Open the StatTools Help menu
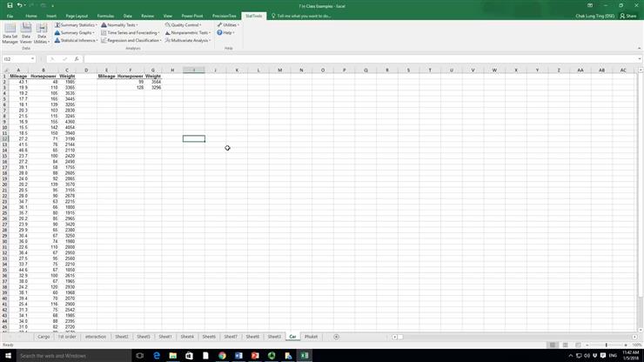 pos(225,33)
